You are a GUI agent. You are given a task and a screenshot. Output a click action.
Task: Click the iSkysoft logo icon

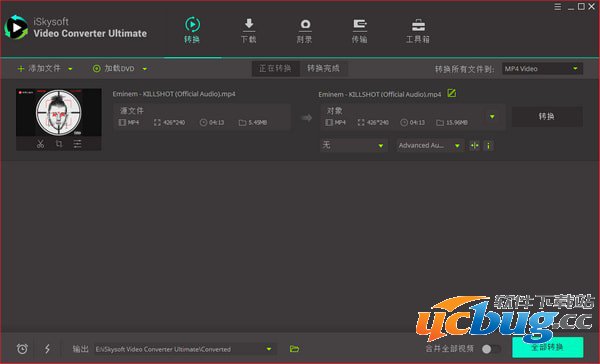16,28
